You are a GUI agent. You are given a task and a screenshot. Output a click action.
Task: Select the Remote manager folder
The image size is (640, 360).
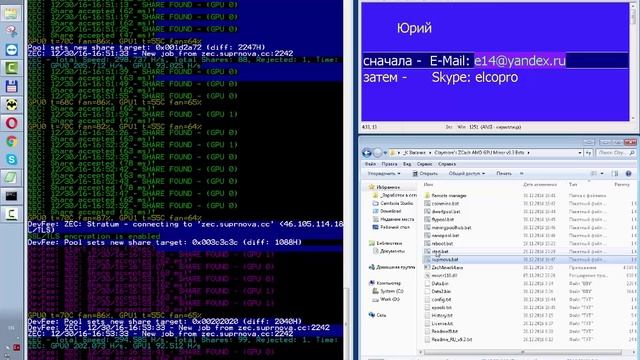449,196
